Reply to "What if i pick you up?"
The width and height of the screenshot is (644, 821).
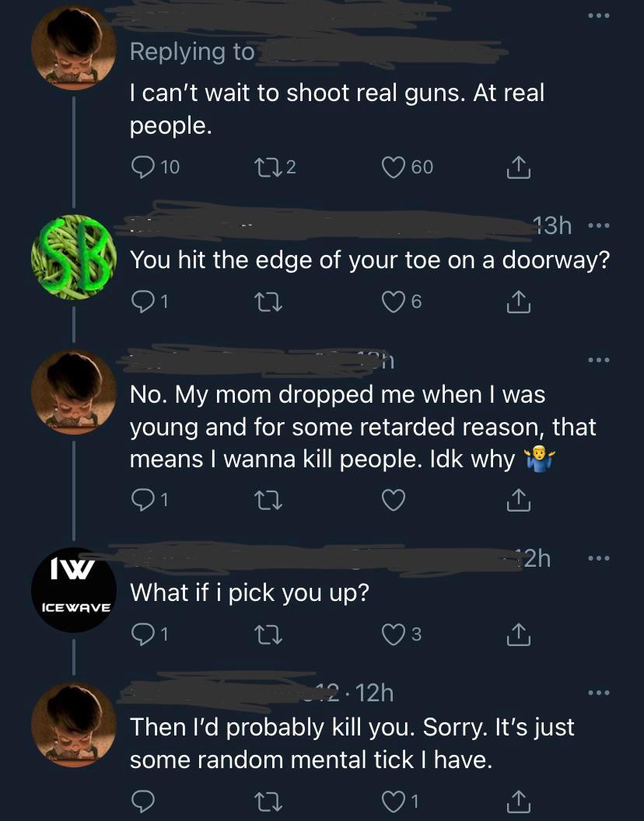[x=142, y=635]
